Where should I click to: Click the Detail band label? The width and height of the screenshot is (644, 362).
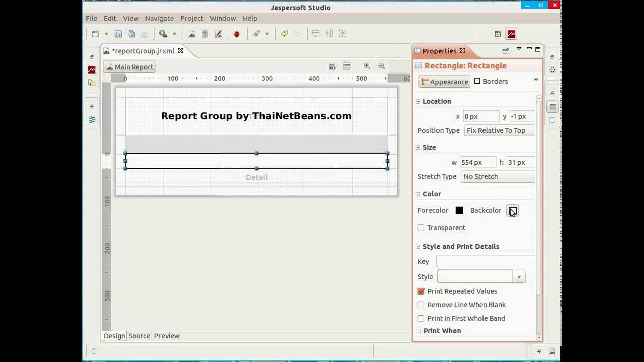[257, 177]
